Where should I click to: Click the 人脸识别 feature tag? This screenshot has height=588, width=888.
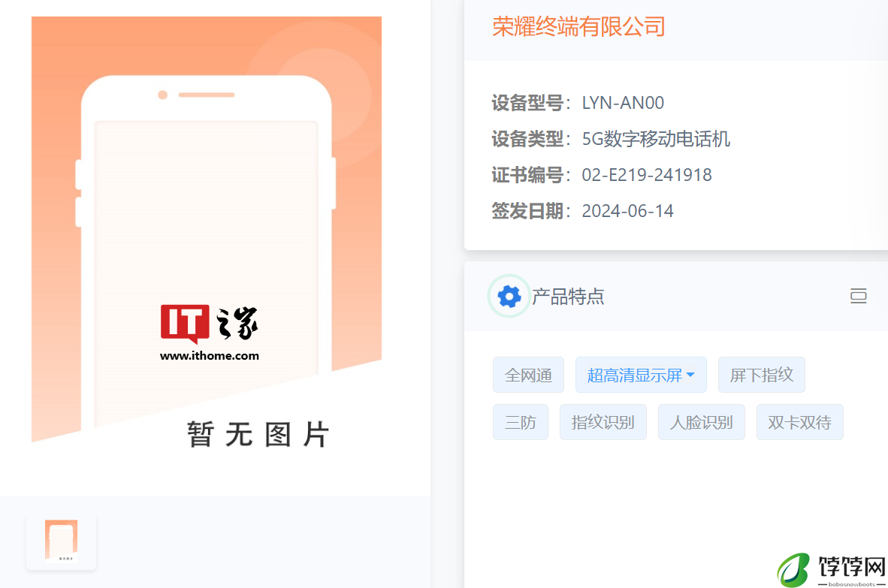click(x=701, y=422)
